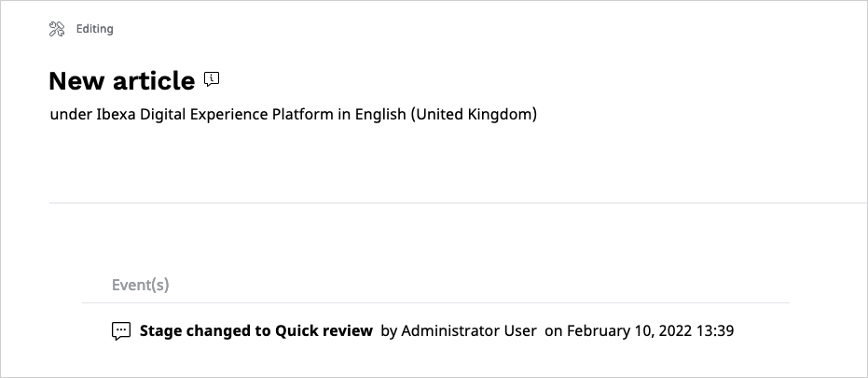
Task: Click the horizontal divider below the header
Action: (459, 203)
